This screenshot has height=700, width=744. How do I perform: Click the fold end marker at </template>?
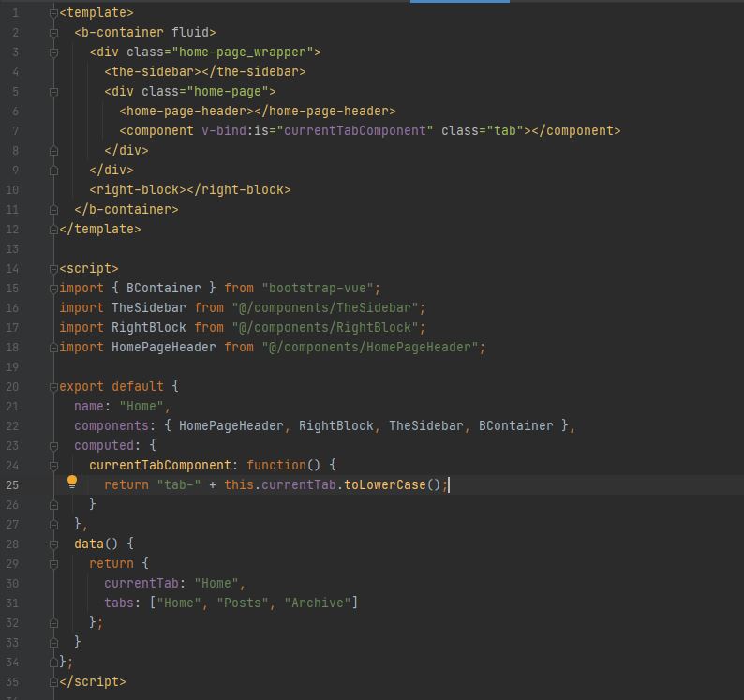point(53,230)
